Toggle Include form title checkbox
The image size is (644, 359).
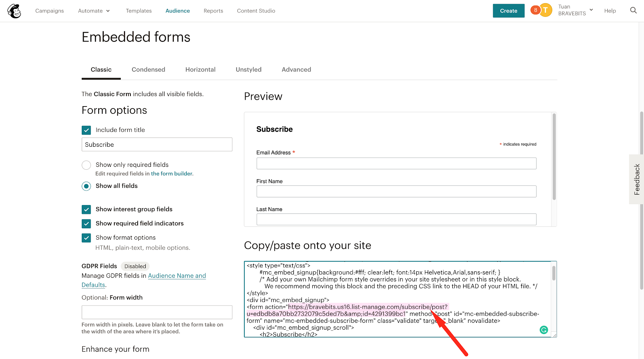86,130
